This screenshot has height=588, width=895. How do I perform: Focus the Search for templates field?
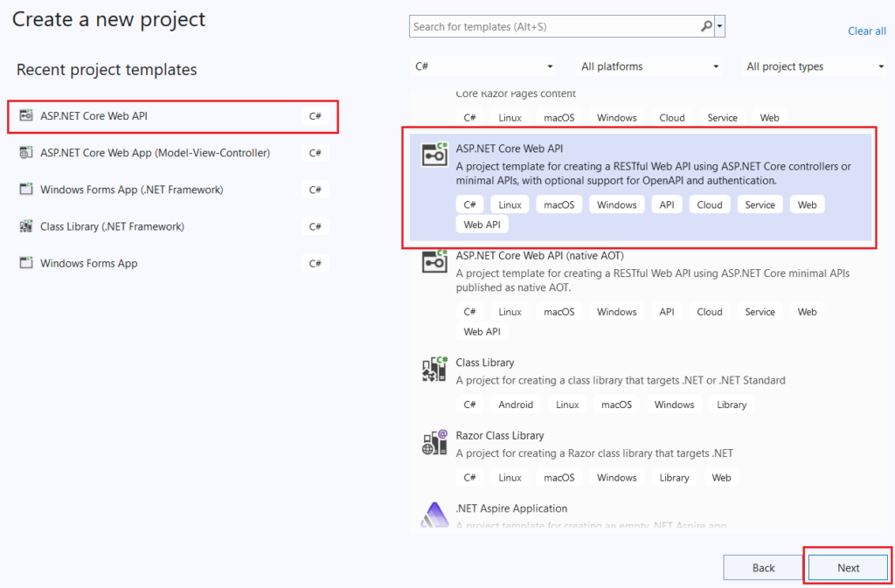click(x=554, y=26)
